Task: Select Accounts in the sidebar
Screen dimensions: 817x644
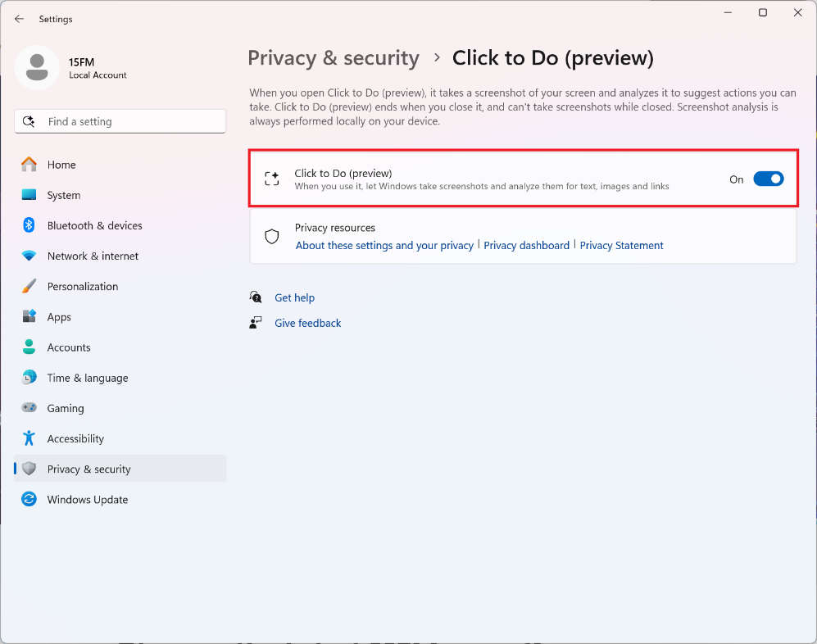Action: point(69,347)
